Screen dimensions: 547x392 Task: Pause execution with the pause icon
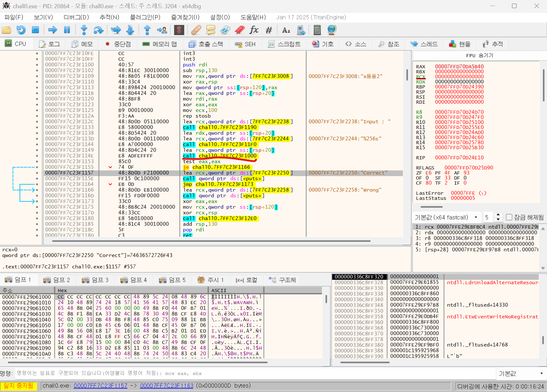coord(67,30)
